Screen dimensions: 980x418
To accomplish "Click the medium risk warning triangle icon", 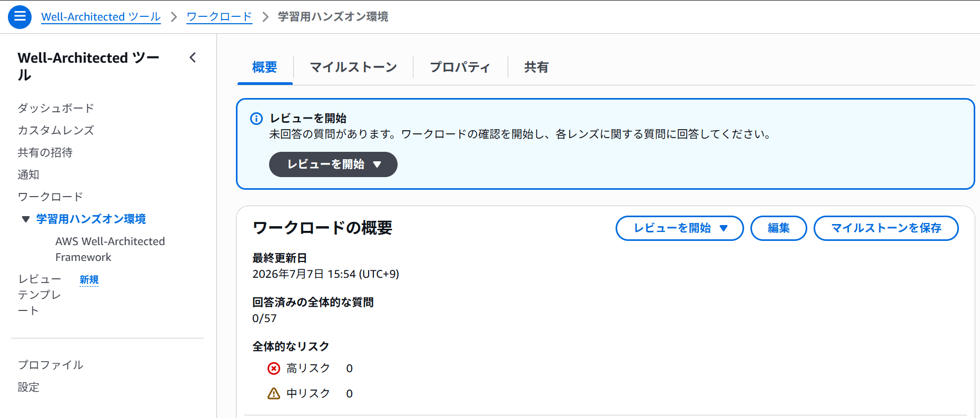I will (274, 393).
